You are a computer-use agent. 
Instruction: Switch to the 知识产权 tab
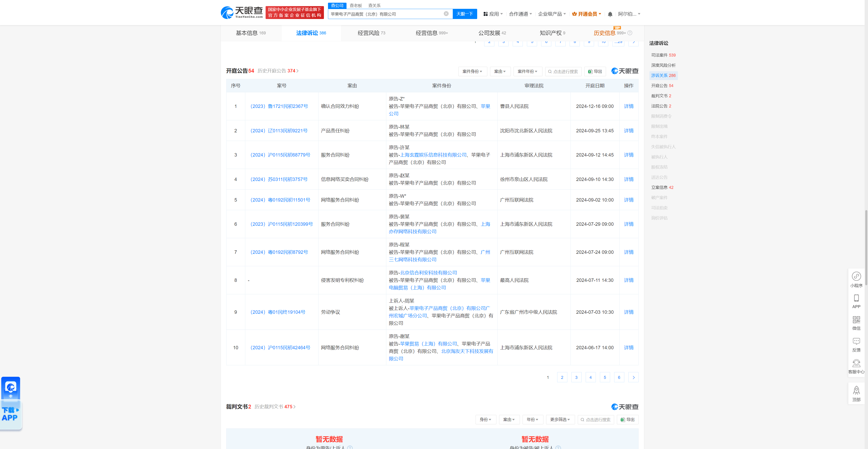(552, 33)
